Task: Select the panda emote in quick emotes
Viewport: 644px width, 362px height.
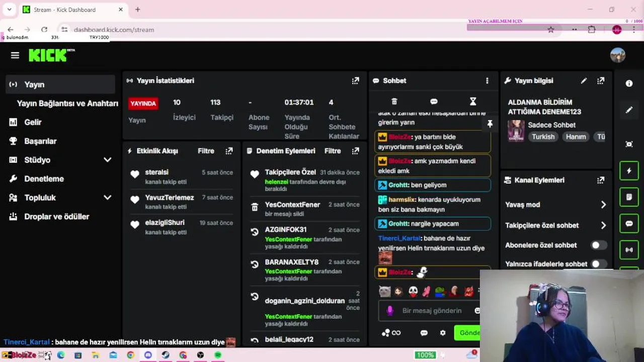Action: pos(413,291)
